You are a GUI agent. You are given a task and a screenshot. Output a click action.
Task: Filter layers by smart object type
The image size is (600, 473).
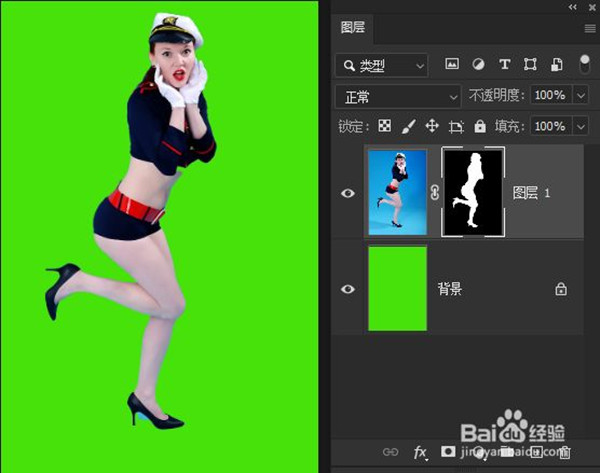click(x=557, y=64)
